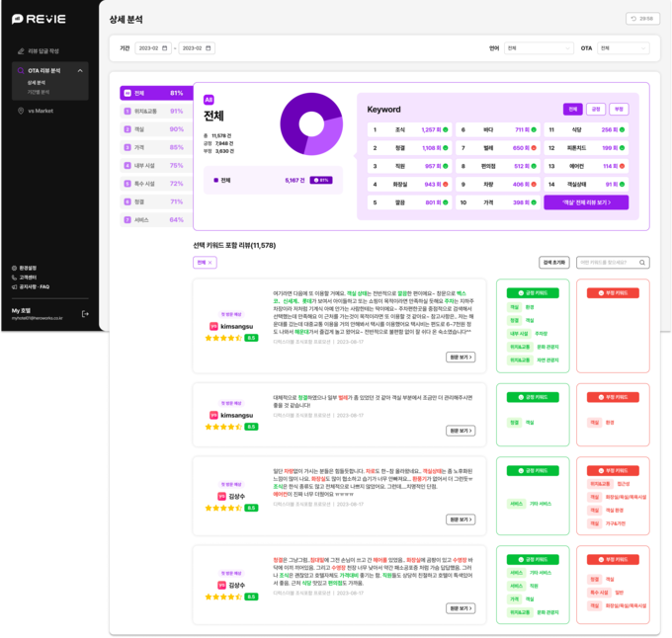
Task: Select the 91% location category tab
Action: 155,112
